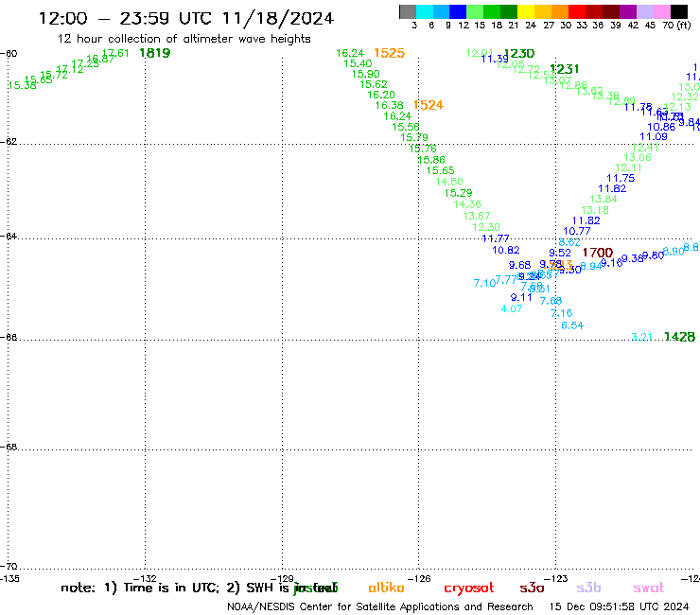Click the 'swot' satellite legend label
The width and height of the screenshot is (700, 615).
pos(649,588)
